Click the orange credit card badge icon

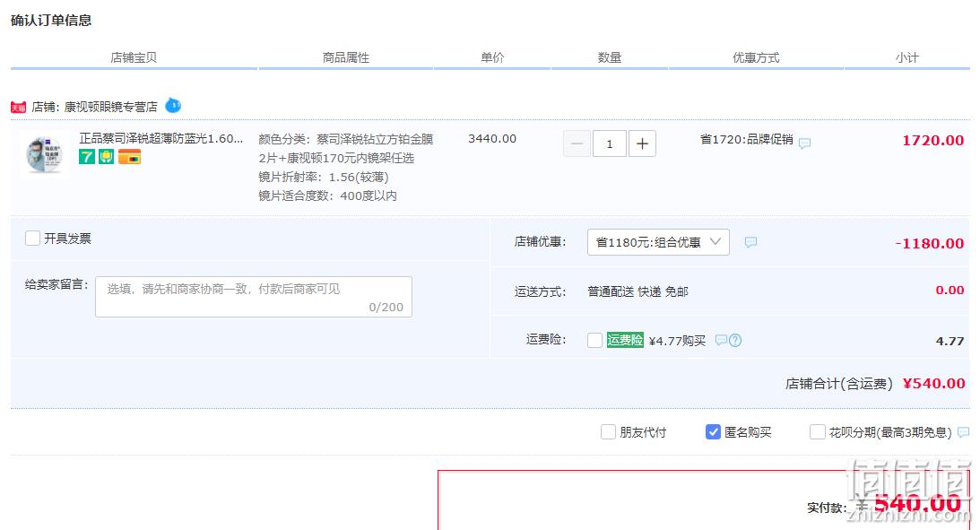point(129,156)
